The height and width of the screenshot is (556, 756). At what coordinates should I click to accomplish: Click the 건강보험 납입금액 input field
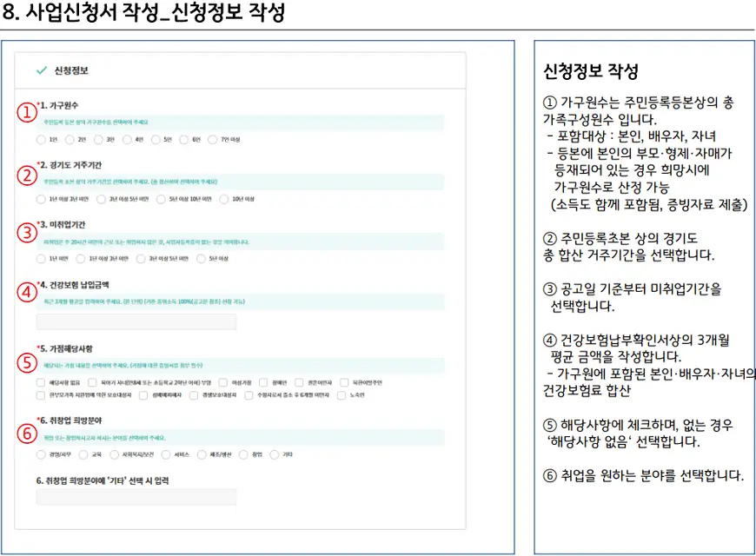pyautogui.click(x=136, y=321)
